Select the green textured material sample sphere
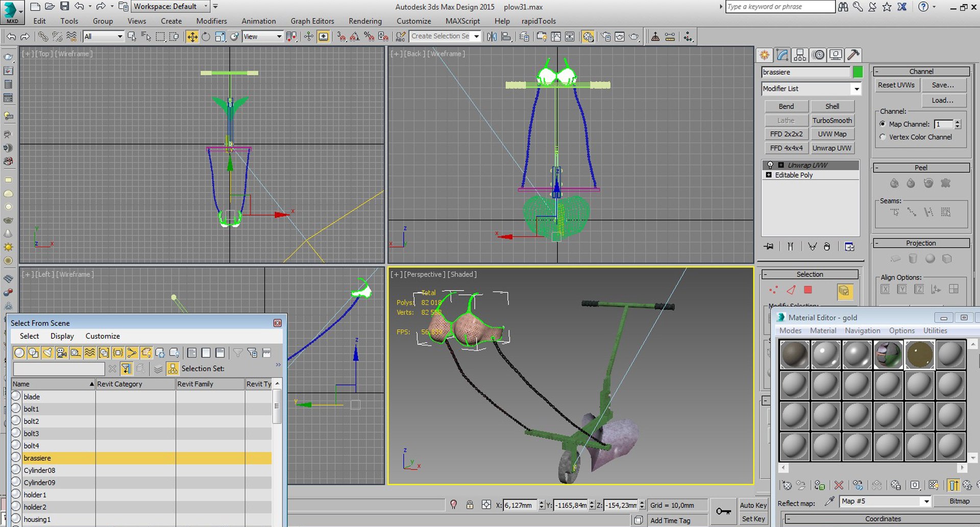The width and height of the screenshot is (980, 527). click(888, 354)
